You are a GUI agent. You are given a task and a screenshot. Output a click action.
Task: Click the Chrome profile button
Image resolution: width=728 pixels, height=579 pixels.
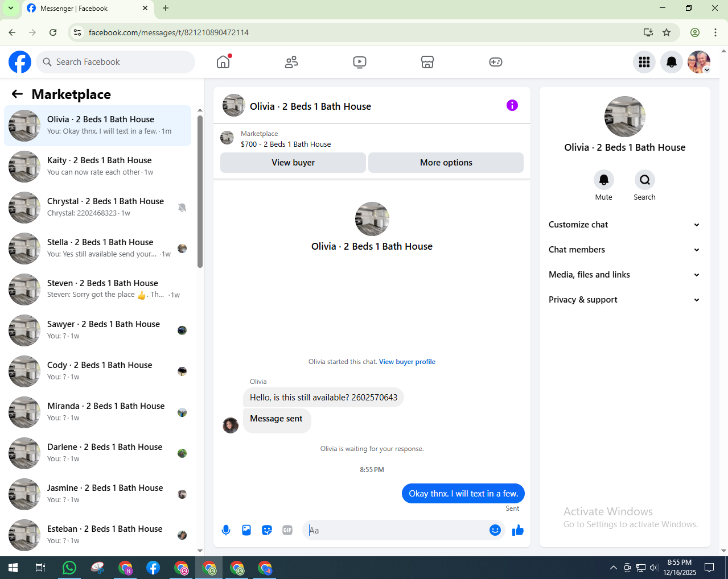[x=695, y=32]
